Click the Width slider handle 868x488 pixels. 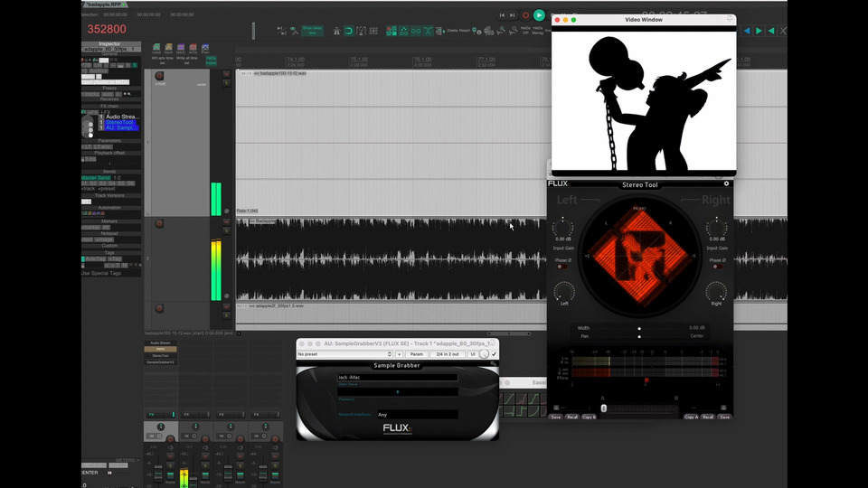[639, 328]
